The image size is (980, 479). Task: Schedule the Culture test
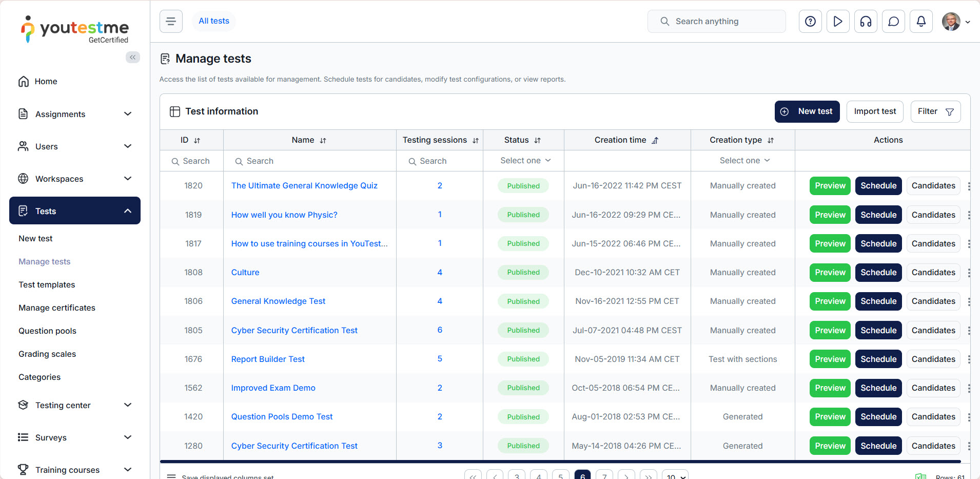(x=878, y=273)
